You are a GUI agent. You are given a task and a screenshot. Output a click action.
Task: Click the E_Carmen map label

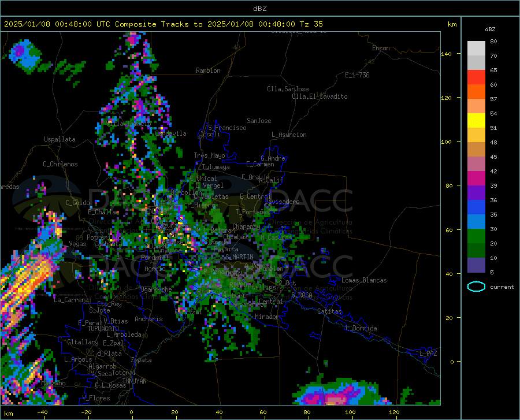[x=260, y=164]
